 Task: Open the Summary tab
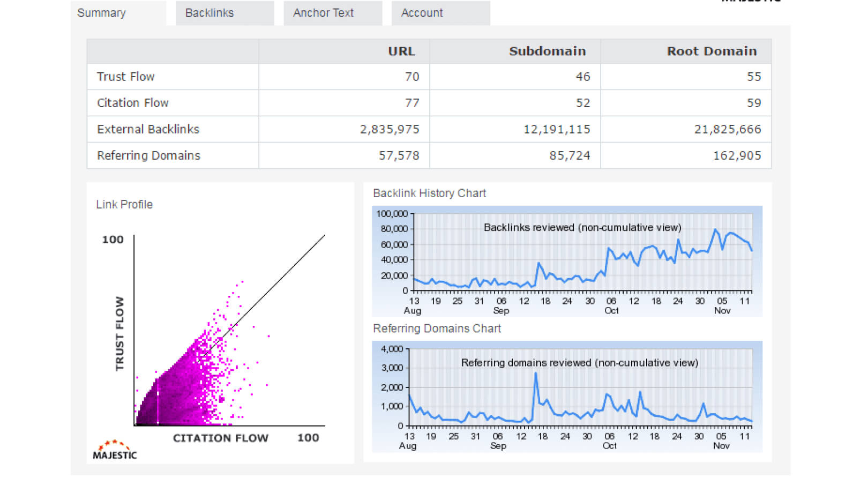click(x=101, y=13)
